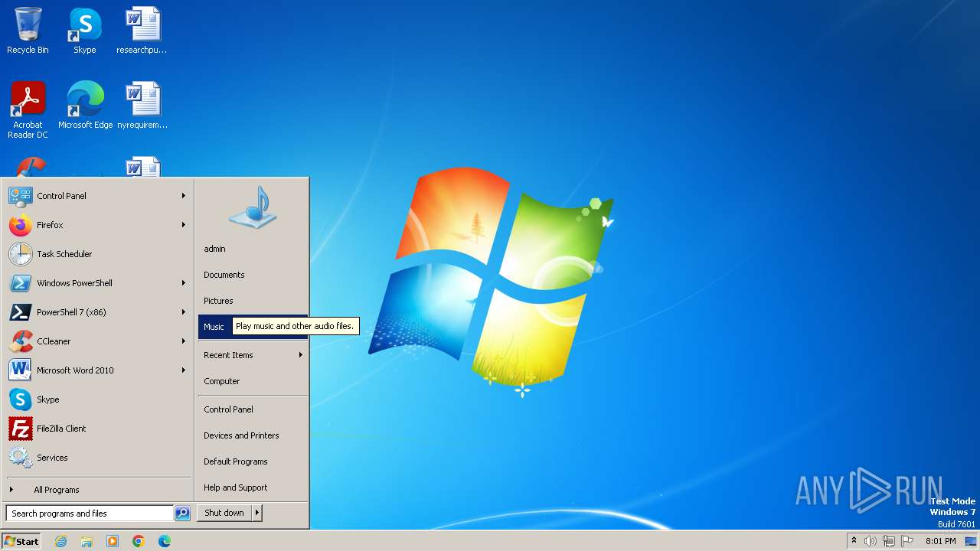The image size is (980, 551).
Task: Click the Windows PowerShell icon
Action: [20, 283]
